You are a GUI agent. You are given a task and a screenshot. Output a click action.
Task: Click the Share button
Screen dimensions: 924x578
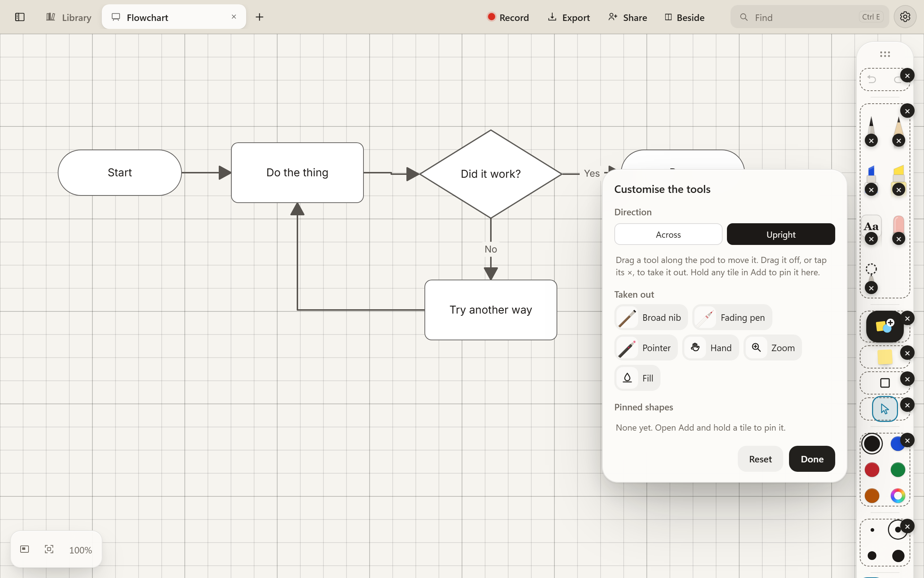pyautogui.click(x=628, y=17)
